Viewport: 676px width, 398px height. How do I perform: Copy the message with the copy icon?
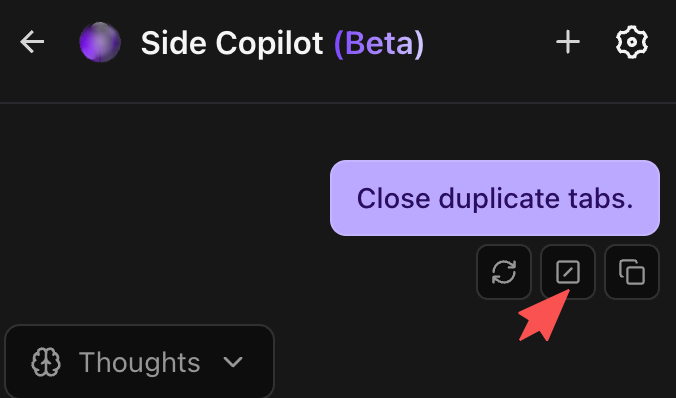click(632, 272)
